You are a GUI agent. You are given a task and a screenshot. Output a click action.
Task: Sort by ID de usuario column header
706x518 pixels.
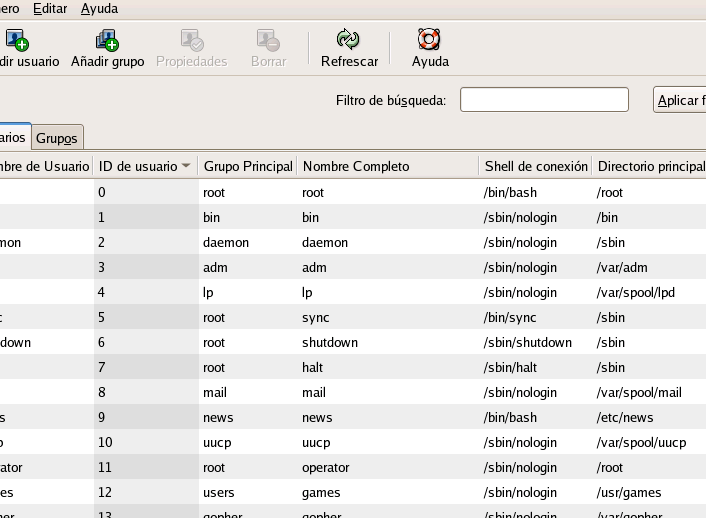pos(145,166)
